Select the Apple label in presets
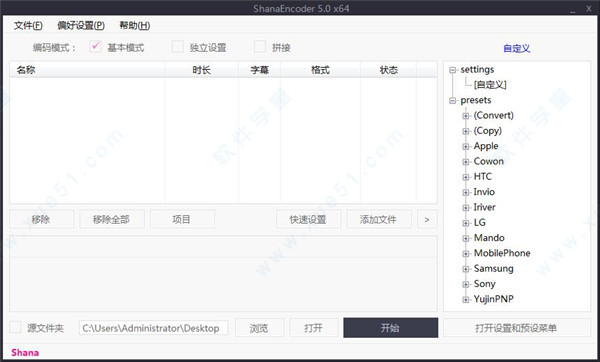Screen dimensions: 600x362 (x=486, y=146)
